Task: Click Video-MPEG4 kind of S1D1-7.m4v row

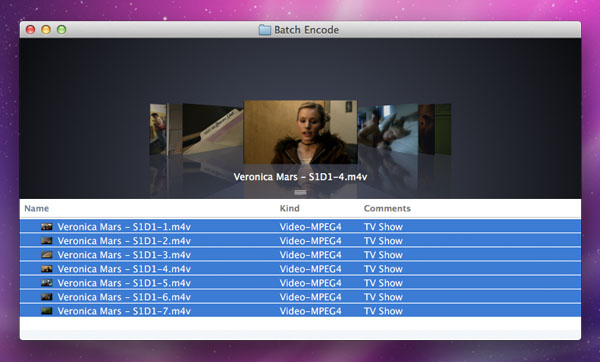Action: click(310, 311)
